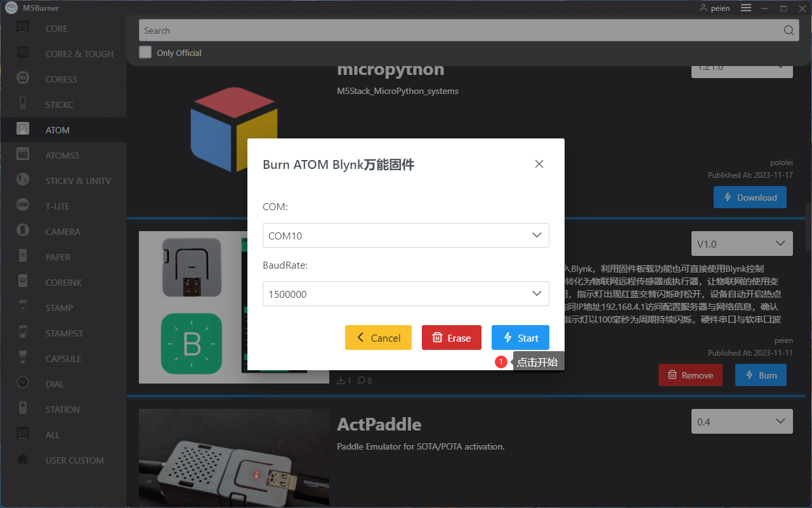Viewport: 812px width, 508px height.
Task: Click author name pololei
Action: tap(782, 163)
